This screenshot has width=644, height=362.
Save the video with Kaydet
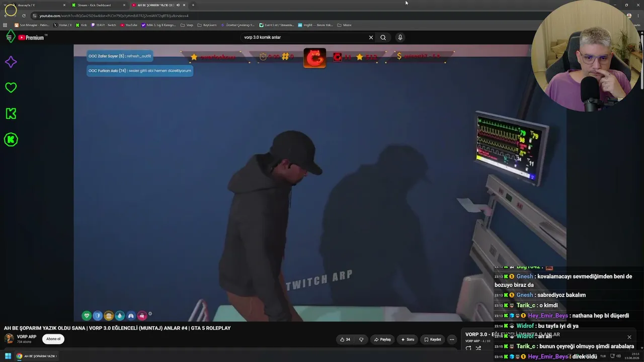(433, 339)
